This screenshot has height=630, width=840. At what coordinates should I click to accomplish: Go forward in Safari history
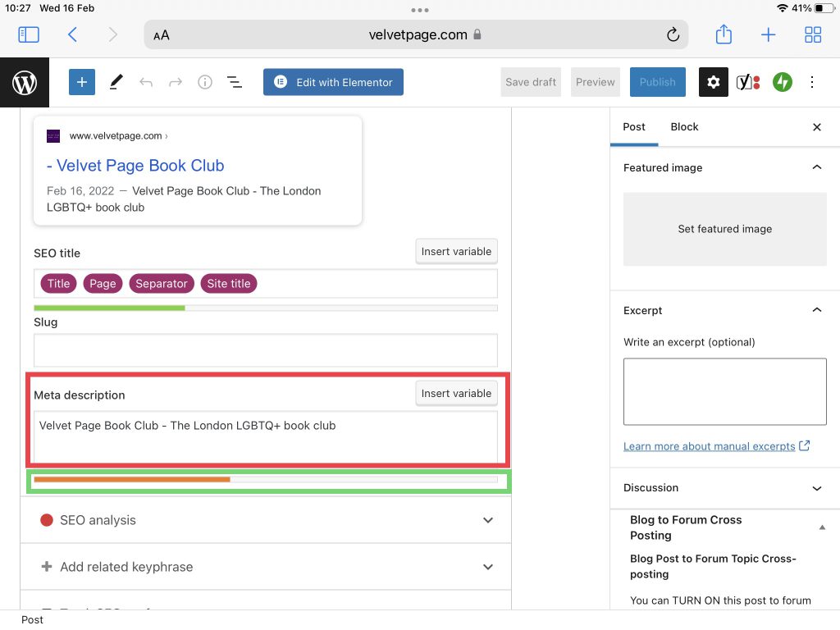pos(112,34)
